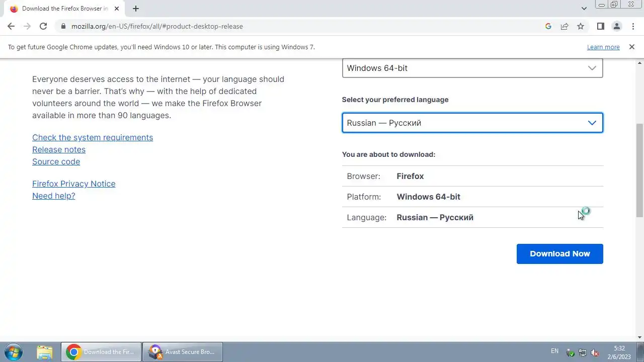This screenshot has width=644, height=362.
Task: Click the EN language indicator
Action: (554, 351)
